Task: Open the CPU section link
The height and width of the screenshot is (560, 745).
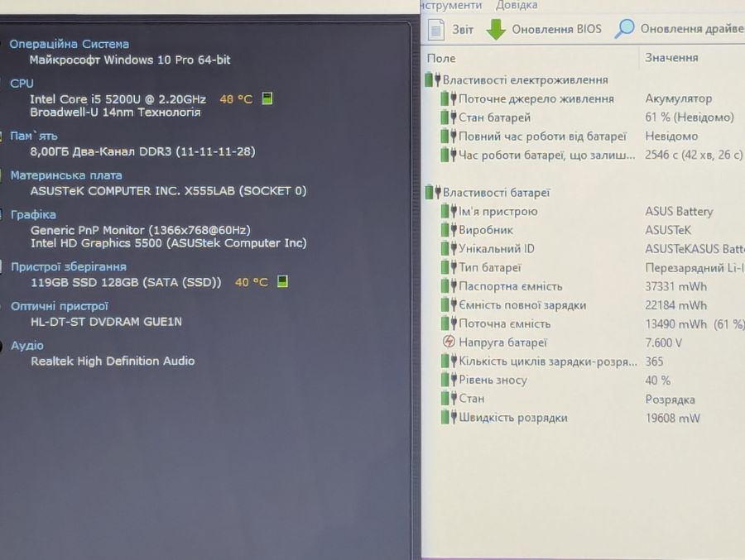Action: click(x=22, y=84)
